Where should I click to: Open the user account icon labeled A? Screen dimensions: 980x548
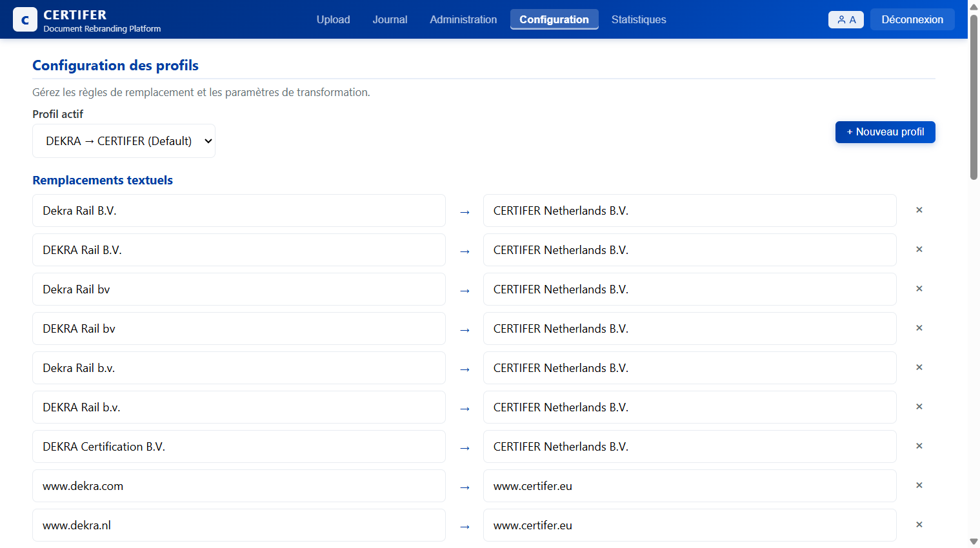[846, 19]
